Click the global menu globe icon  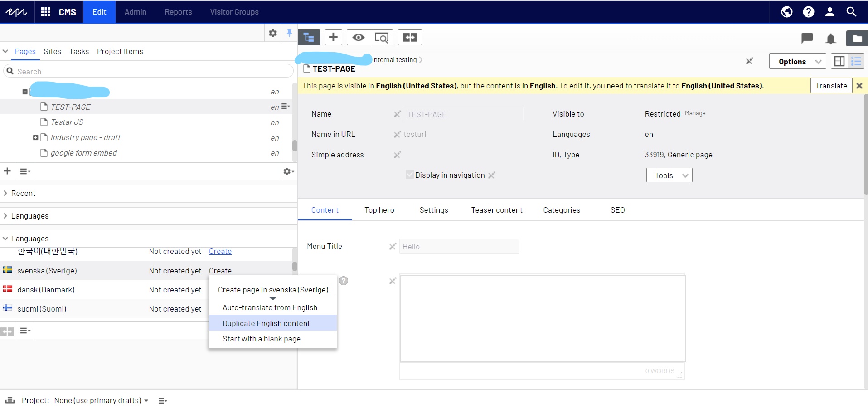(x=787, y=12)
